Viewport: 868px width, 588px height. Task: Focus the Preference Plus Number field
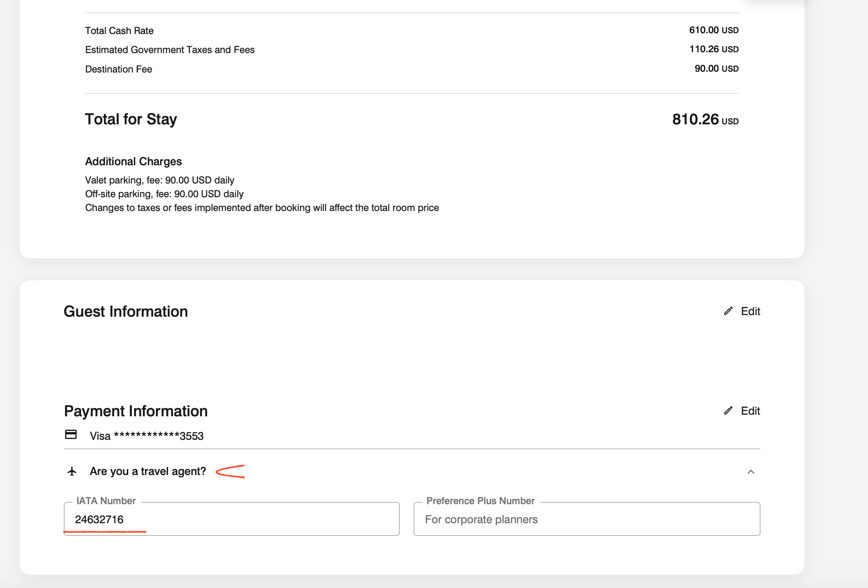[587, 519]
